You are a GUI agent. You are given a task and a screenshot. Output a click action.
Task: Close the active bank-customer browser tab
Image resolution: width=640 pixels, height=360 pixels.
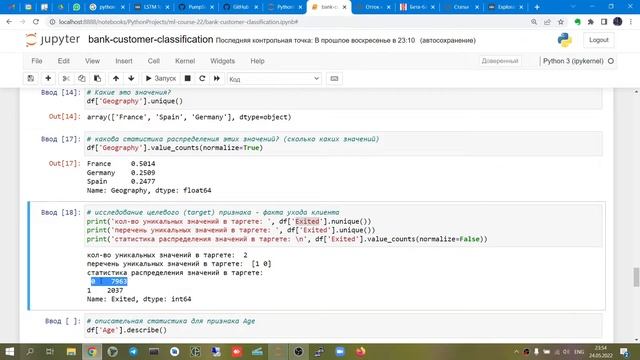pyautogui.click(x=344, y=7)
